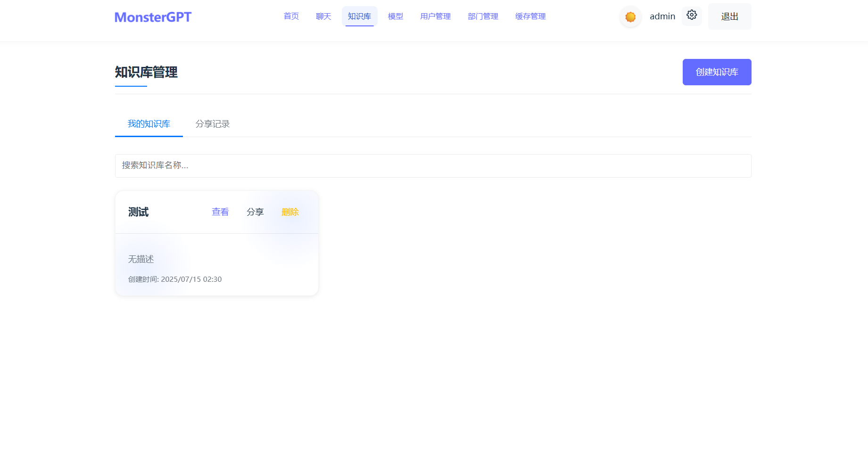
Task: Go to the 首页 nav item
Action: coord(291,16)
